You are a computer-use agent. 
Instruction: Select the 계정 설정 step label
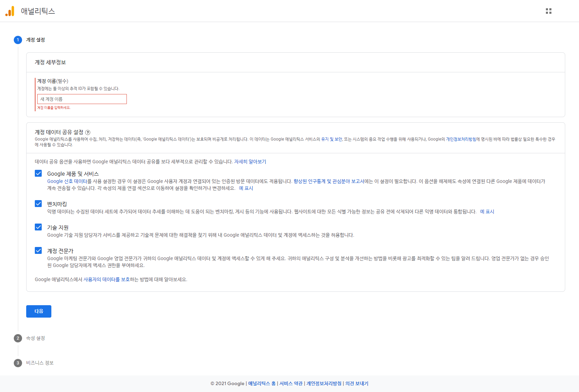(x=35, y=40)
